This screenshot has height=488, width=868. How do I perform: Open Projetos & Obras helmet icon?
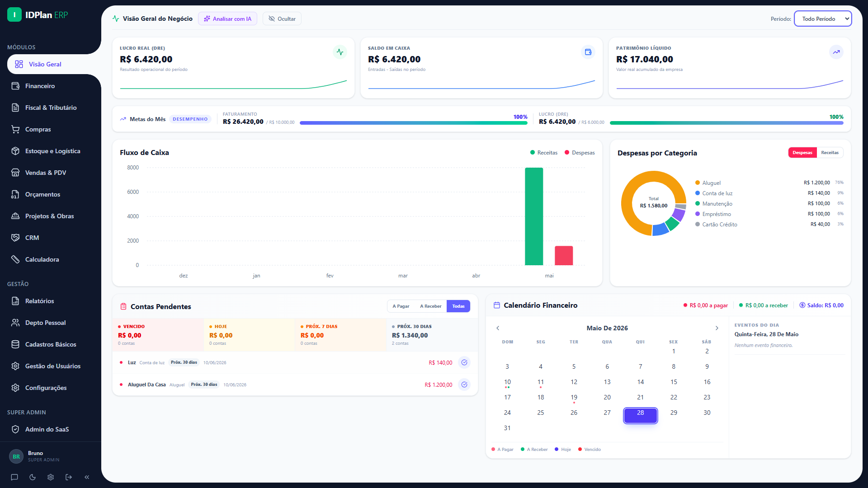point(15,216)
